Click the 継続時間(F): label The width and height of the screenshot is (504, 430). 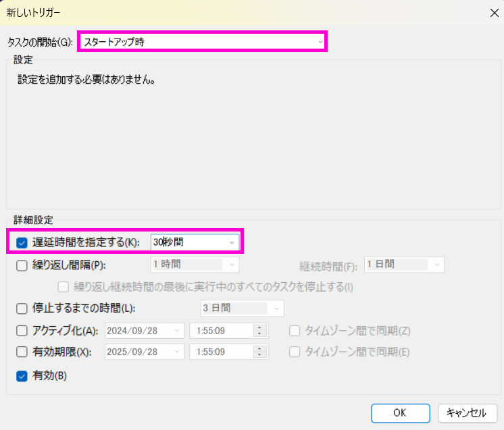click(328, 266)
